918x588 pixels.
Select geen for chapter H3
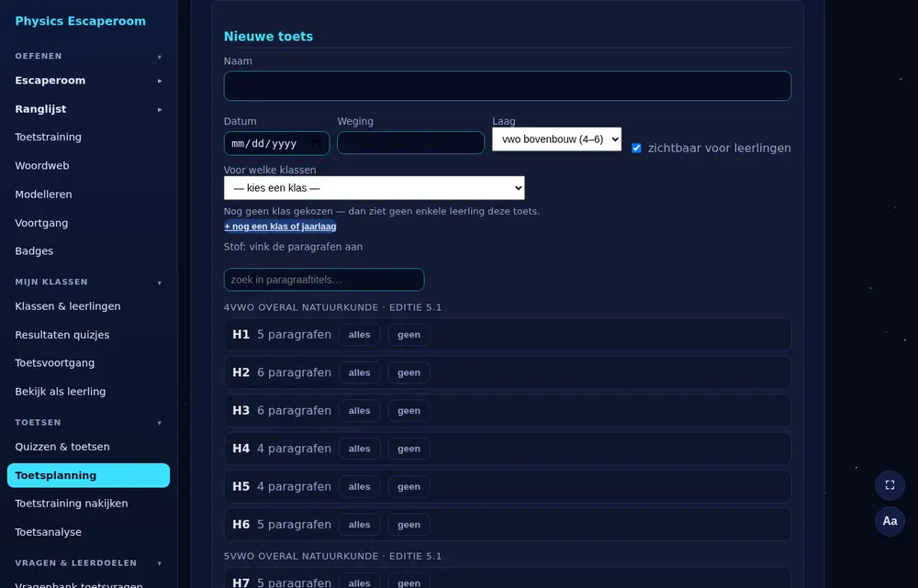pos(409,411)
